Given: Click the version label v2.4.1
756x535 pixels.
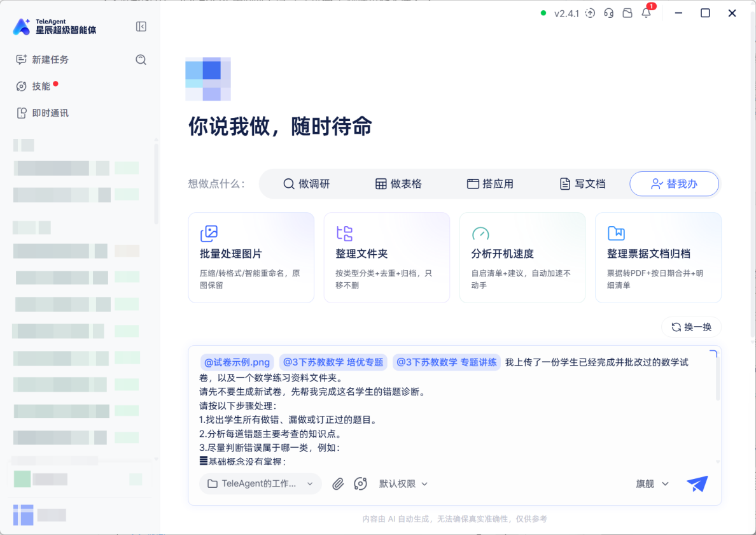Looking at the screenshot, I should 566,13.
